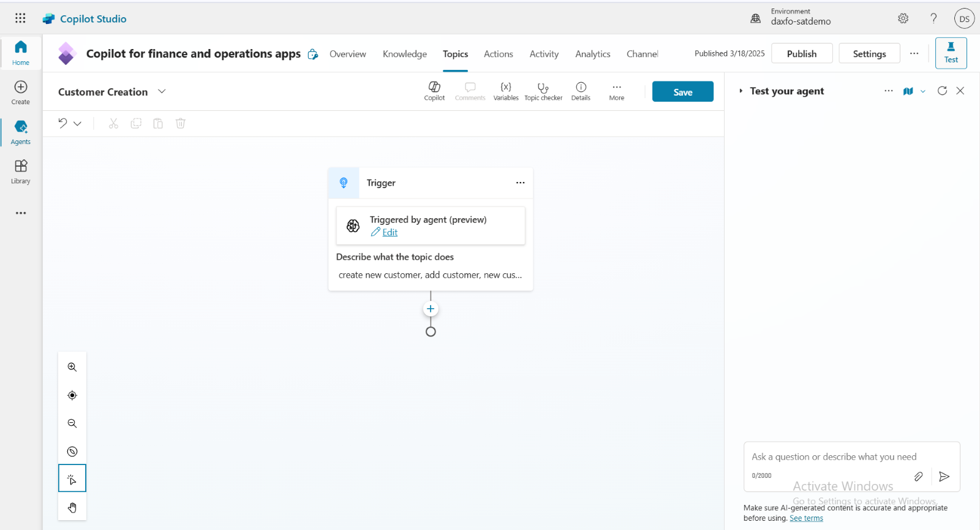Click the zoom in canvas icon

72,367
